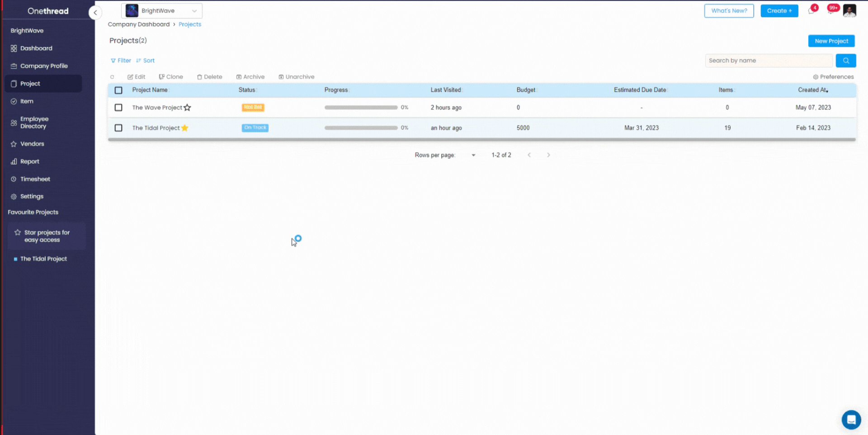Star The Wave Project as favourite

187,108
